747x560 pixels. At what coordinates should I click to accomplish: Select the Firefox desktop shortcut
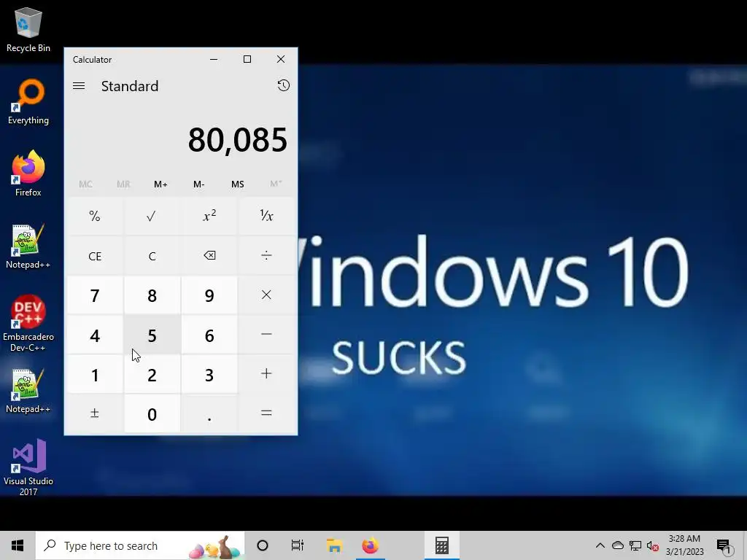28,174
